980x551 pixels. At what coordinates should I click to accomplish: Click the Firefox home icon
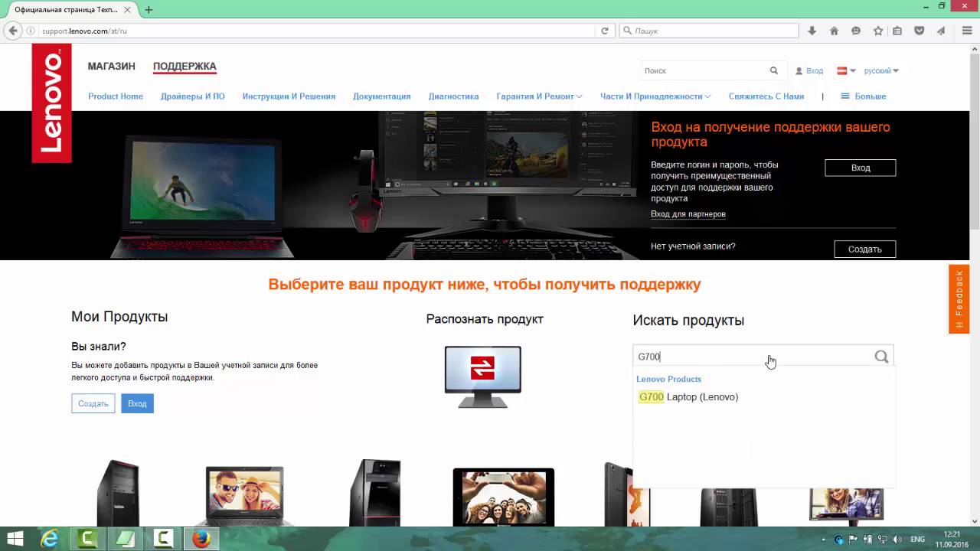tap(834, 31)
